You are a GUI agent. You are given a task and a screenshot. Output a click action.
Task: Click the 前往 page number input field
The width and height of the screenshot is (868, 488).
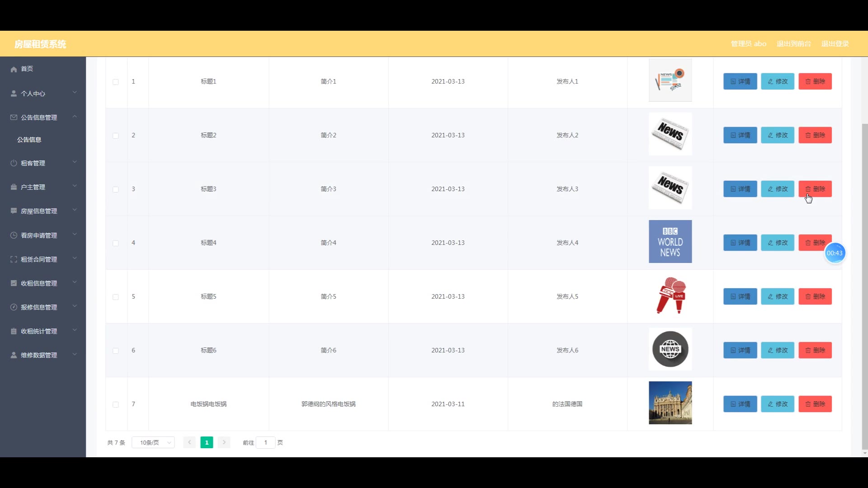[x=266, y=442]
